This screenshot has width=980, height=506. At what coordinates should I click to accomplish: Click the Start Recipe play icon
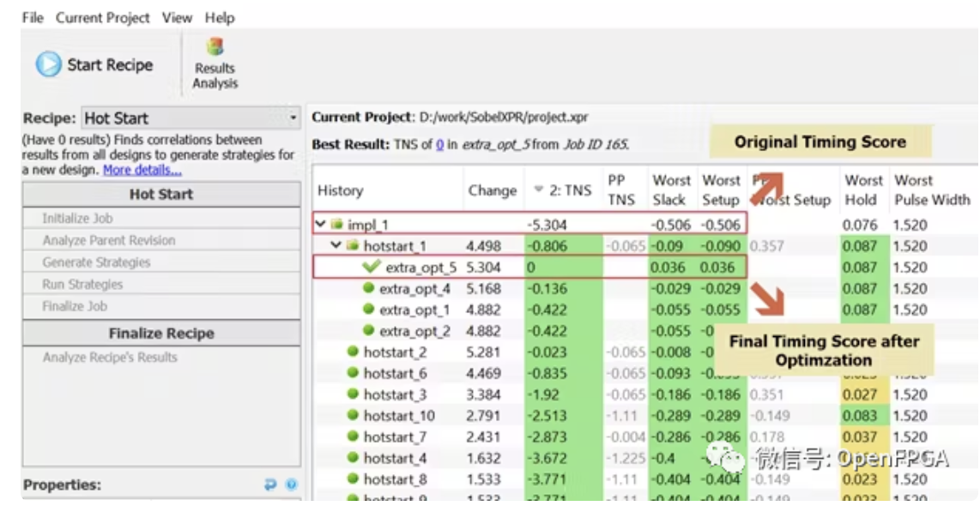click(x=49, y=65)
